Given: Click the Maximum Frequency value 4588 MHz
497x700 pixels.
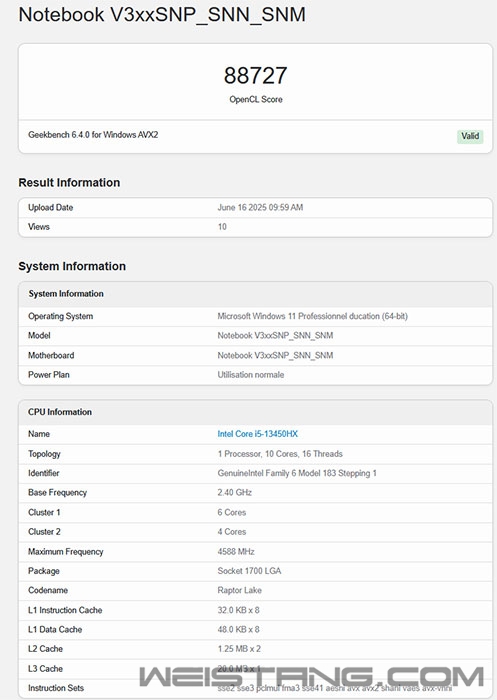Looking at the screenshot, I should 236,552.
